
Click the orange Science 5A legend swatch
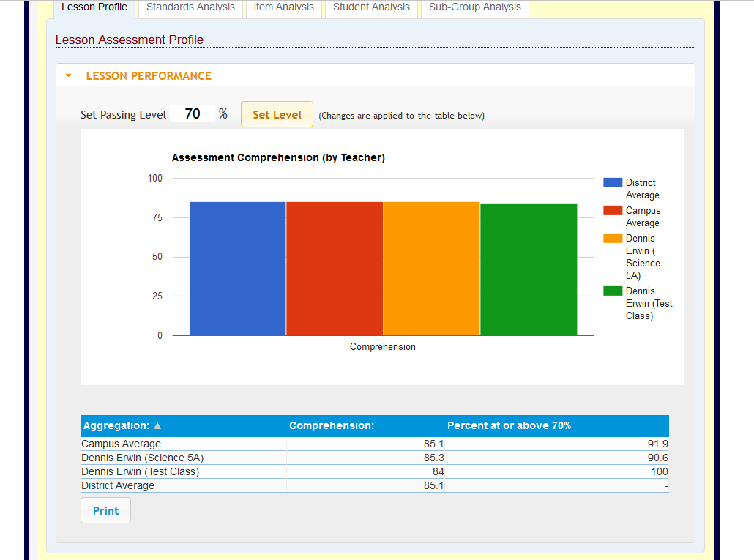(x=612, y=238)
